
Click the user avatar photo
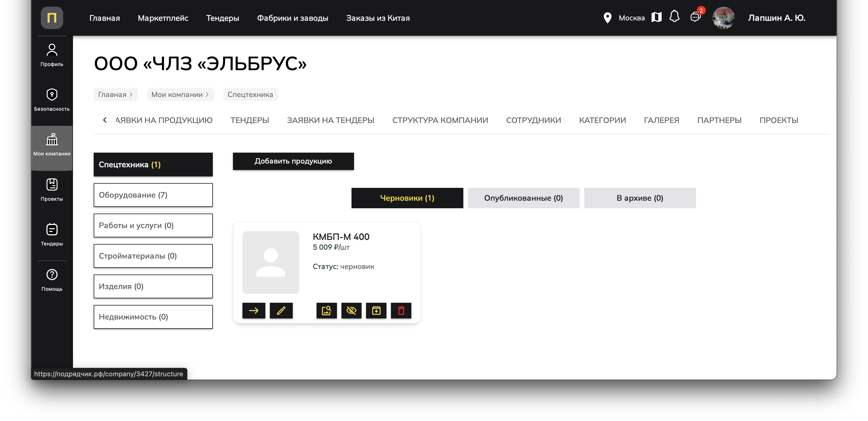723,18
